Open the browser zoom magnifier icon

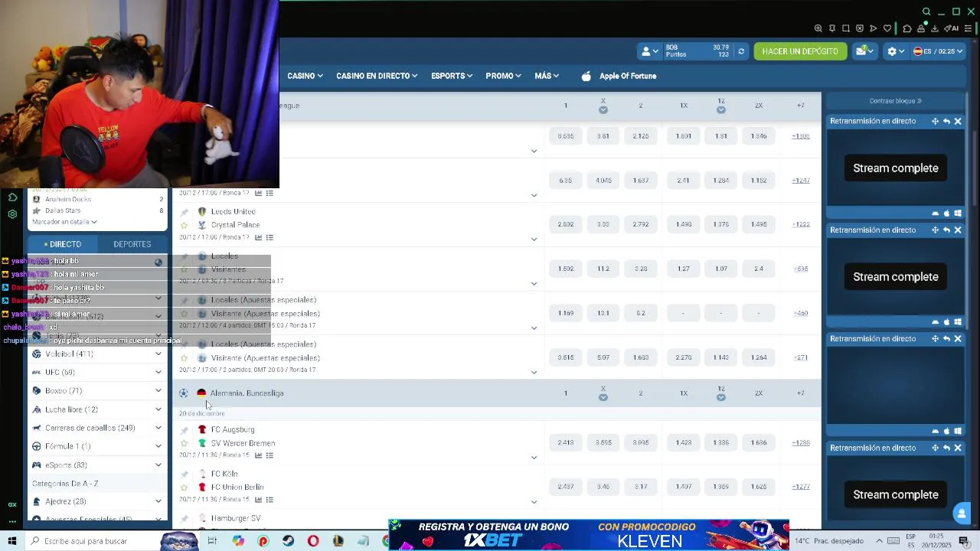point(818,28)
